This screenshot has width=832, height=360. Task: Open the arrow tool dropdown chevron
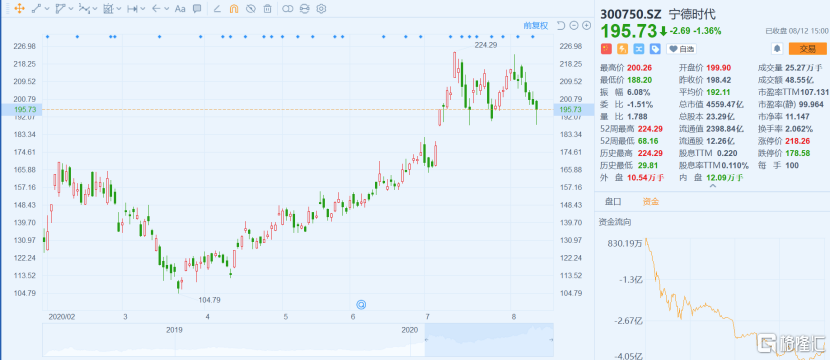coord(167,9)
